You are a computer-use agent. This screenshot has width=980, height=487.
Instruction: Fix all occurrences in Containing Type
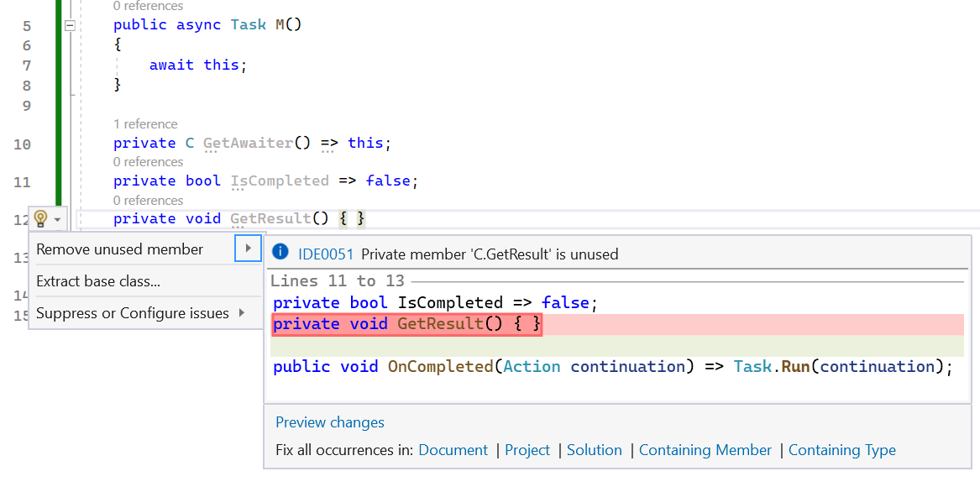[x=841, y=450]
